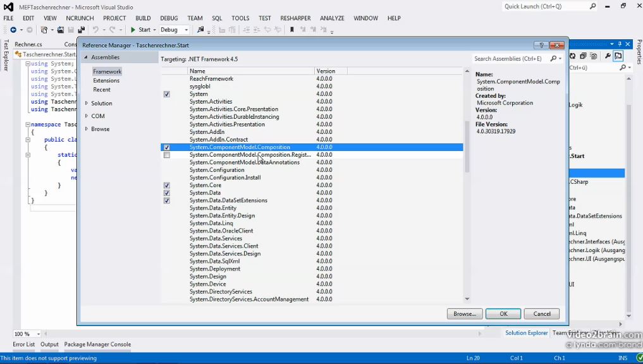The height and width of the screenshot is (364, 643).
Task: Uncheck System.ComponentModel.Composition checkbox
Action: [x=167, y=147]
